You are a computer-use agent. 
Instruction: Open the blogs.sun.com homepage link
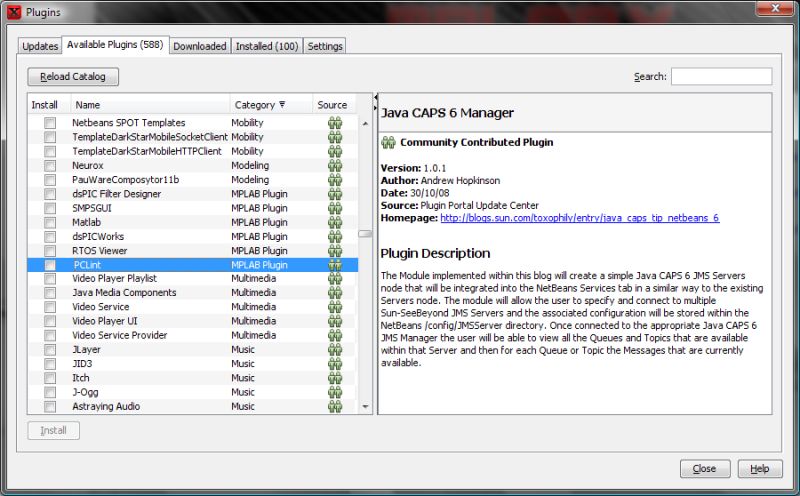point(580,218)
